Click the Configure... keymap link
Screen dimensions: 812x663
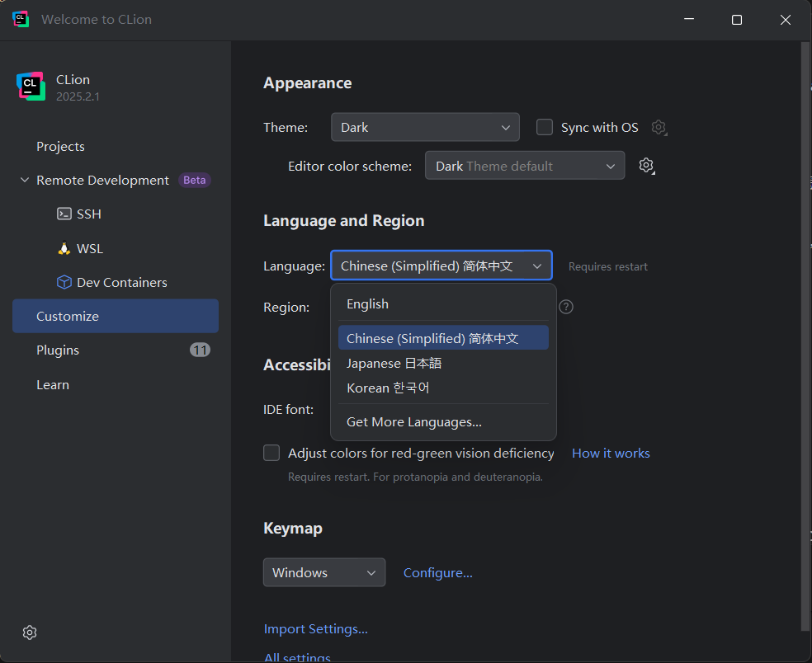tap(437, 572)
